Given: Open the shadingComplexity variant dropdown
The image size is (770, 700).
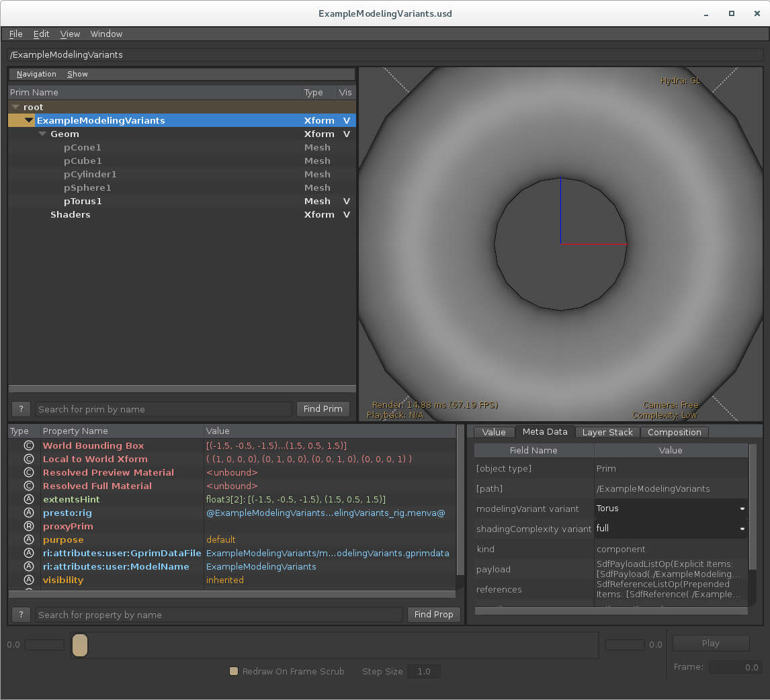Looking at the screenshot, I should coord(671,529).
